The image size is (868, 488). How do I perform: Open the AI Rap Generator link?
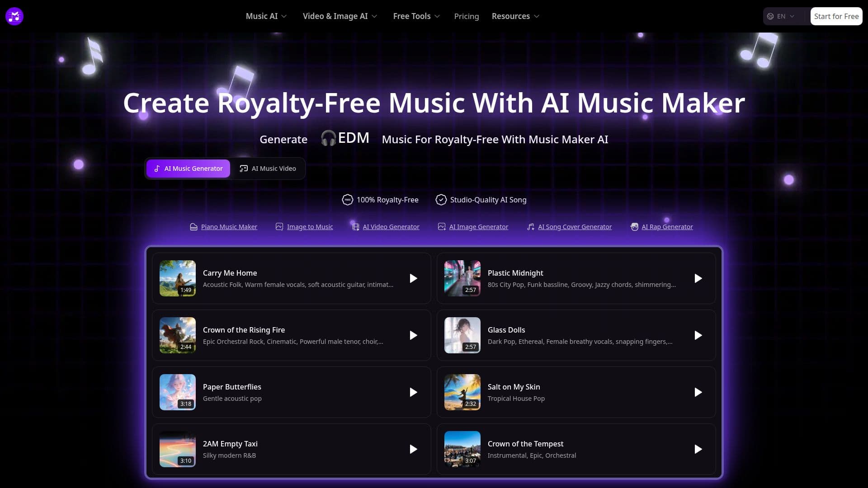(667, 227)
